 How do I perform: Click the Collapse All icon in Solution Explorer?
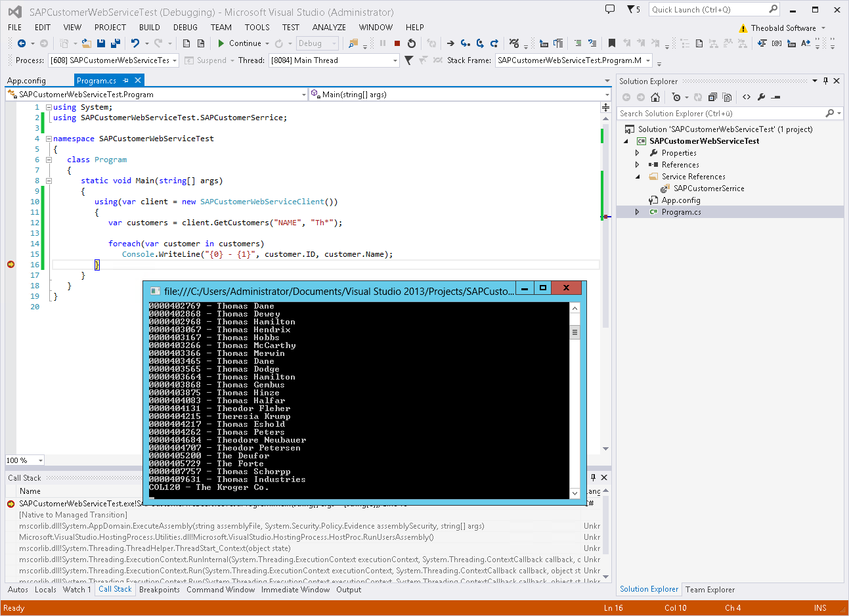[712, 97]
